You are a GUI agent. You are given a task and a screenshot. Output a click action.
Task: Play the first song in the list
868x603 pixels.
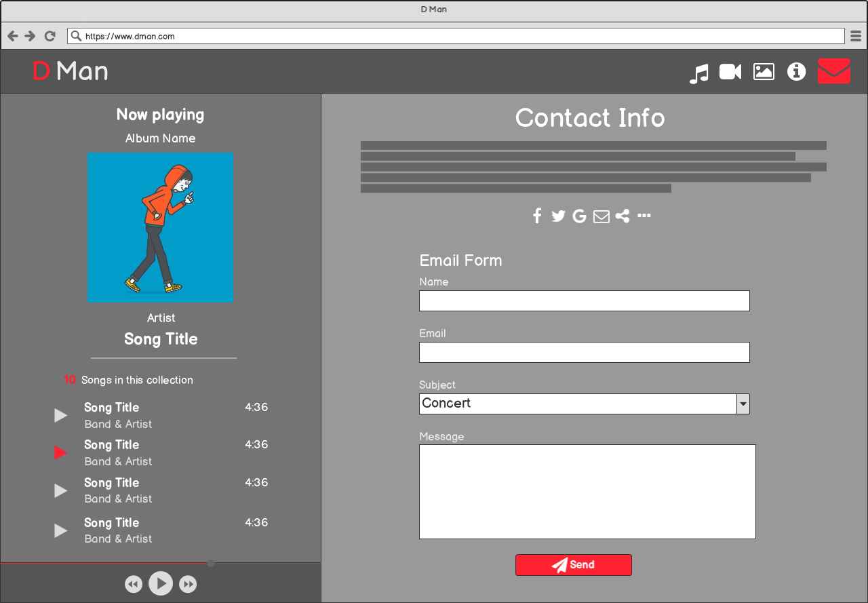(x=61, y=415)
